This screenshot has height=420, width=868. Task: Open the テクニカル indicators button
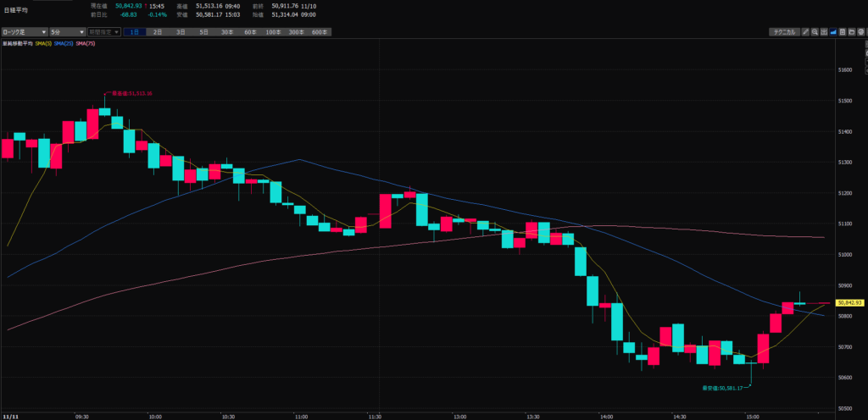tap(783, 32)
